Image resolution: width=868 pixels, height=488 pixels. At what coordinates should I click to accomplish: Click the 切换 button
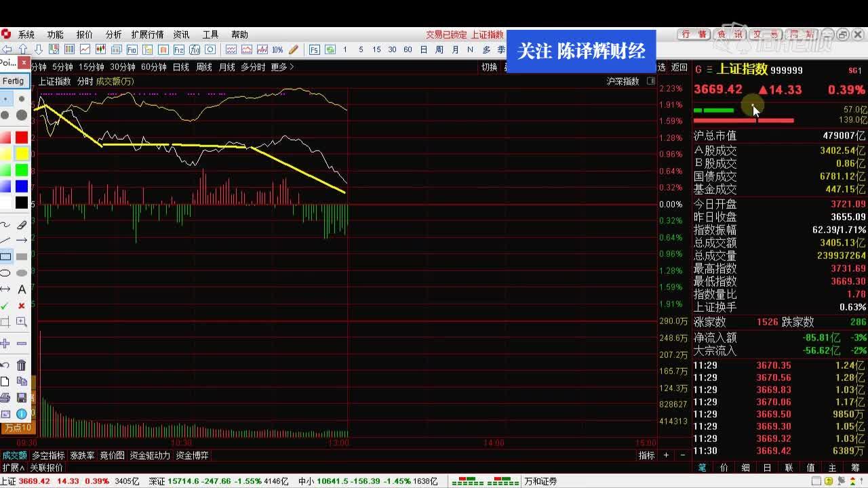point(490,67)
